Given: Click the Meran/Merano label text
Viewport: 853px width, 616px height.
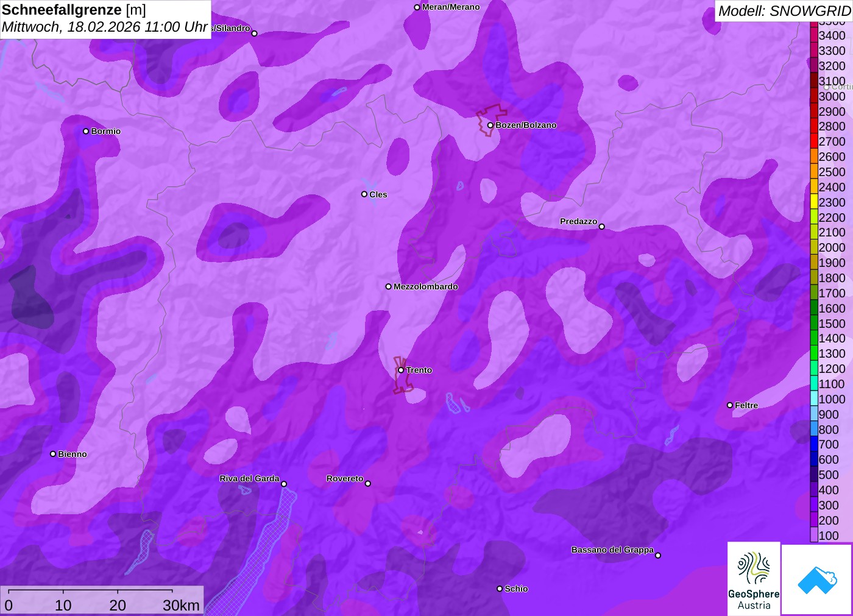Looking at the screenshot, I should [451, 7].
